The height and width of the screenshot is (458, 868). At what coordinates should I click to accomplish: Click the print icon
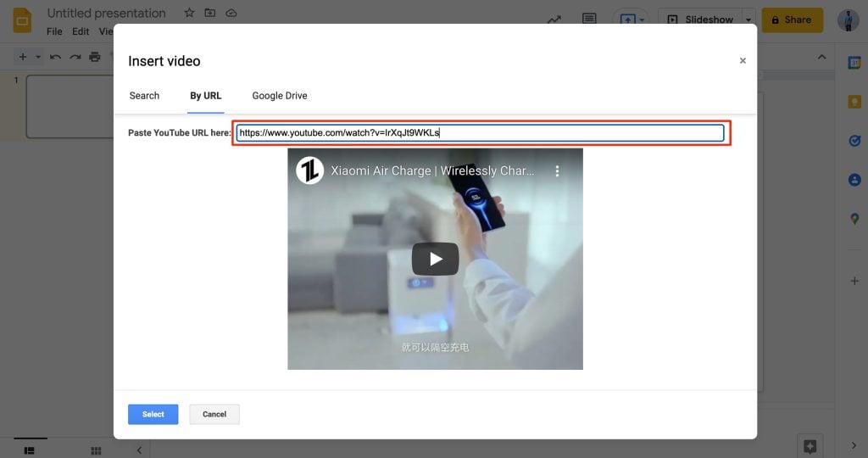click(x=95, y=57)
